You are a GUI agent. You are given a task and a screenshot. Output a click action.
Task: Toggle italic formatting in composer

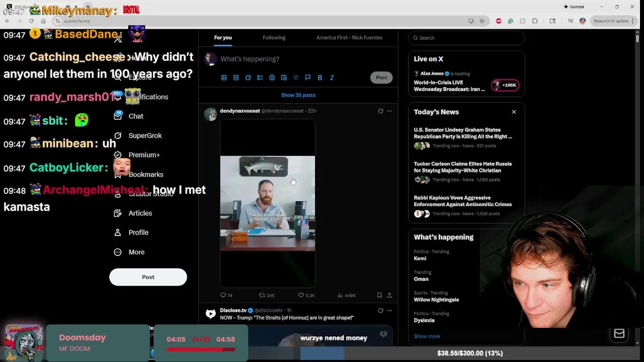(x=332, y=77)
